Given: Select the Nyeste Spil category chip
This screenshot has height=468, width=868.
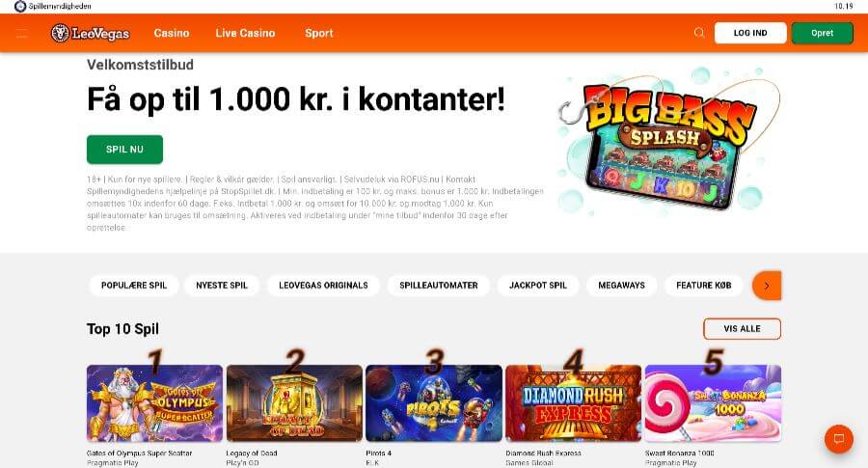Looking at the screenshot, I should point(222,286).
